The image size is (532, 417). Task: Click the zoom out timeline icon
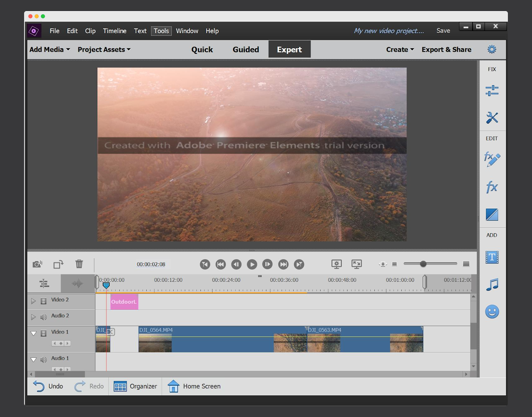point(395,264)
